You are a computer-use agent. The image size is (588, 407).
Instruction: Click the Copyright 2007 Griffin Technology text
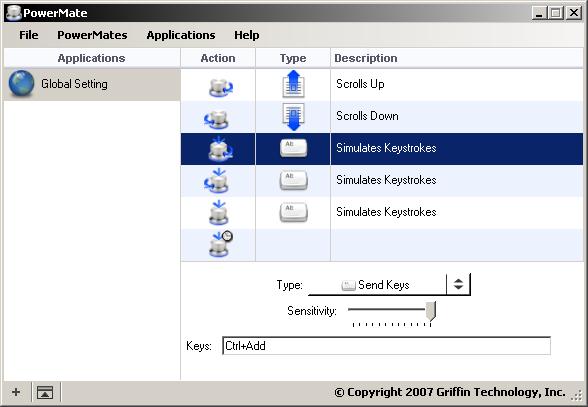450,392
